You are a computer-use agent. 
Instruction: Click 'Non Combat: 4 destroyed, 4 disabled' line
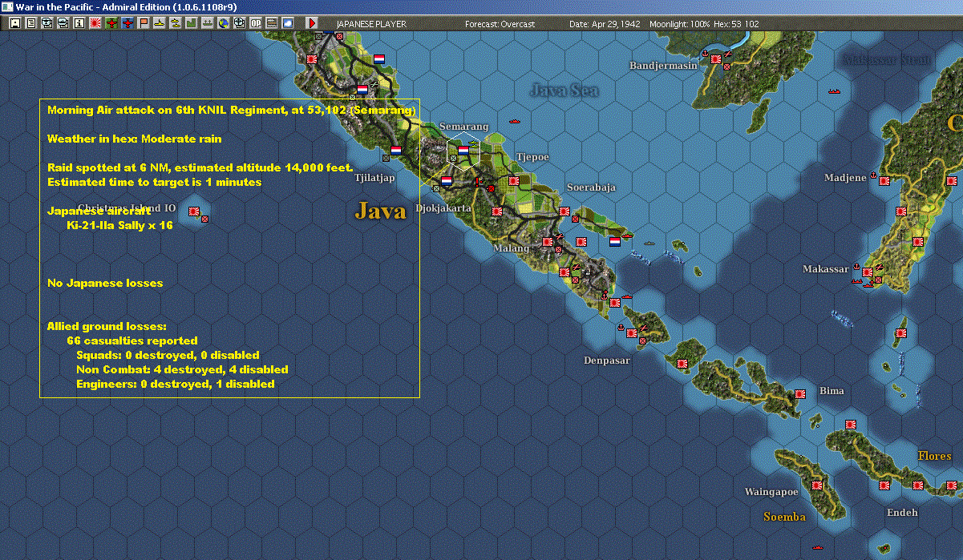click(182, 369)
